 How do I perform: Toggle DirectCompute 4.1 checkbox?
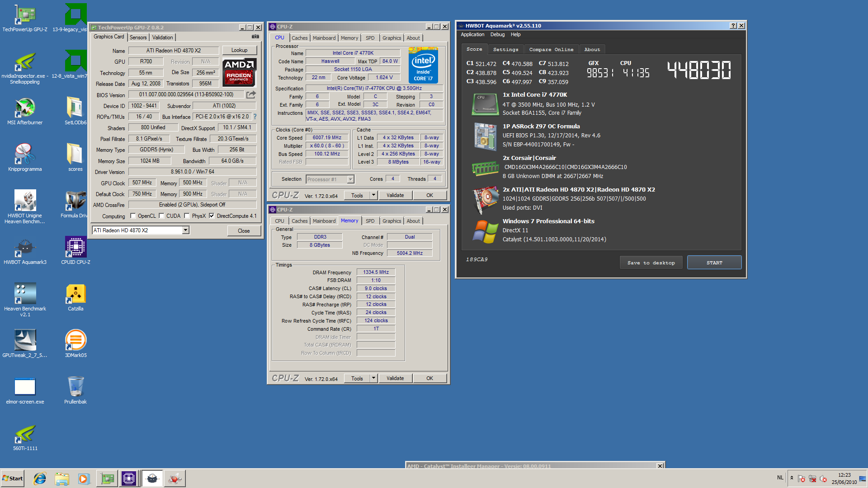pos(212,216)
